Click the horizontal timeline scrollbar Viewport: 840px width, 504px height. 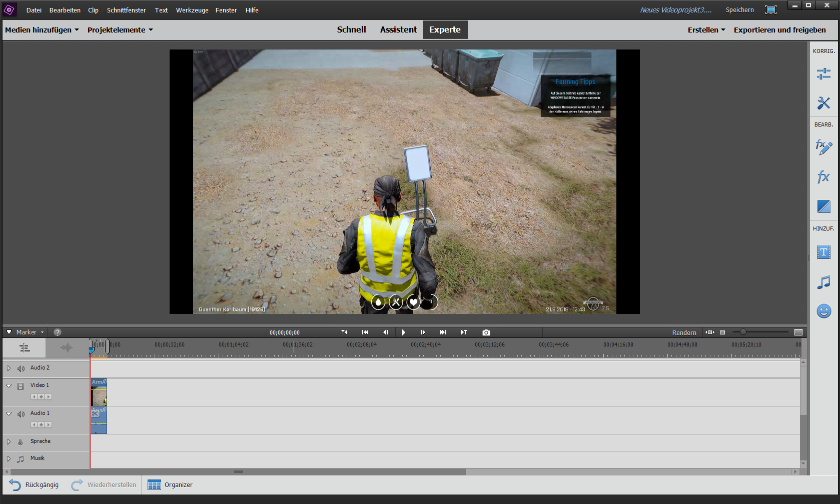(x=238, y=471)
